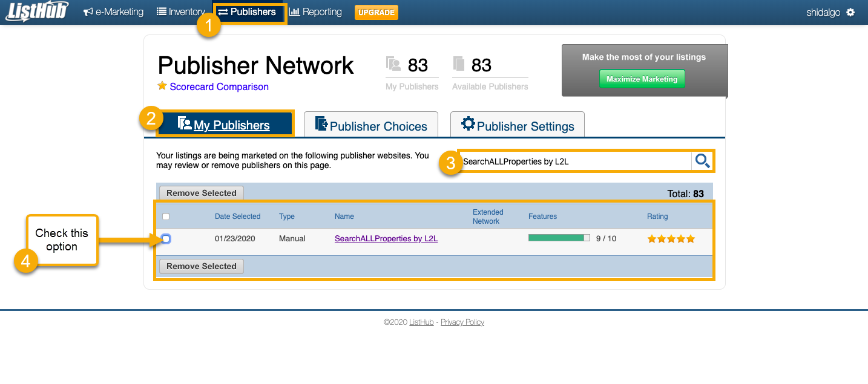This screenshot has width=868, height=384.
Task: Open the Publisher Settings tab
Action: click(518, 126)
